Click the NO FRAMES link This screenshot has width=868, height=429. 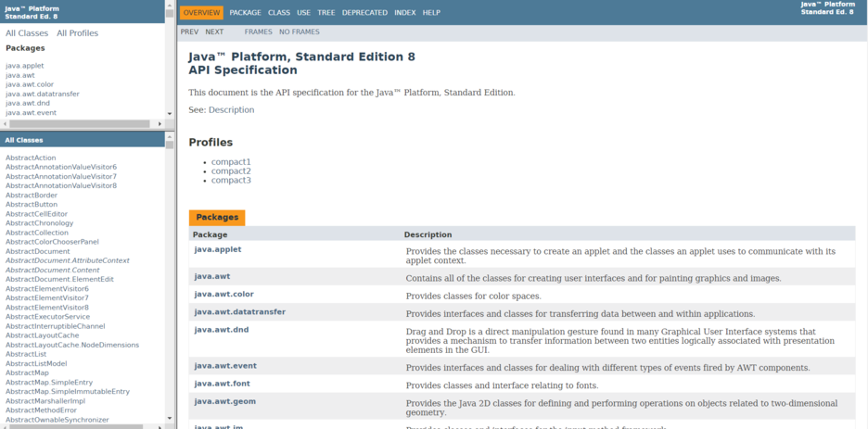tap(300, 32)
